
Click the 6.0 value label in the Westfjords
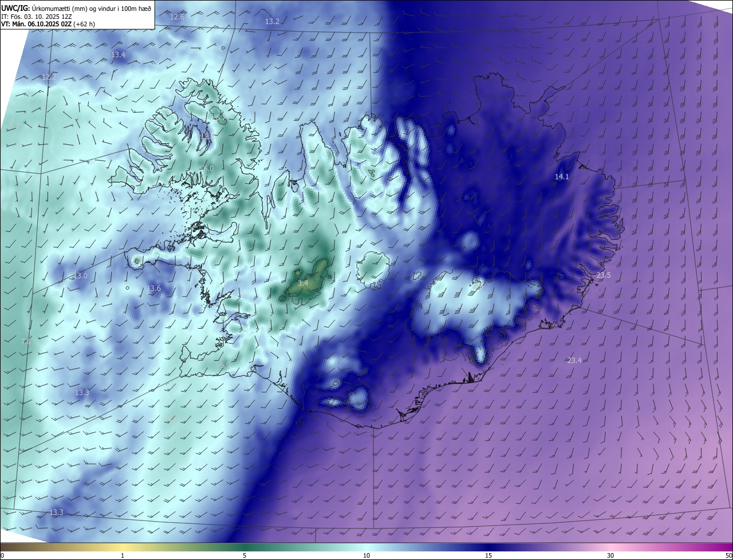coord(208,169)
